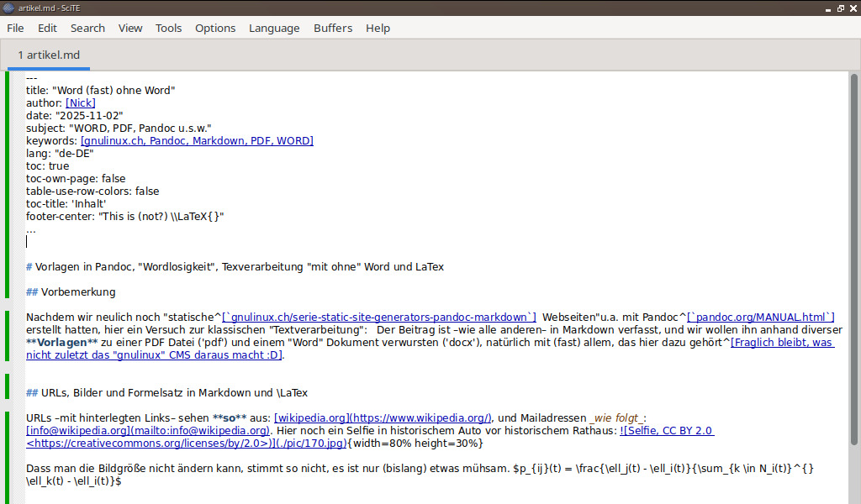
Task: Open the Tools menu
Action: (168, 28)
